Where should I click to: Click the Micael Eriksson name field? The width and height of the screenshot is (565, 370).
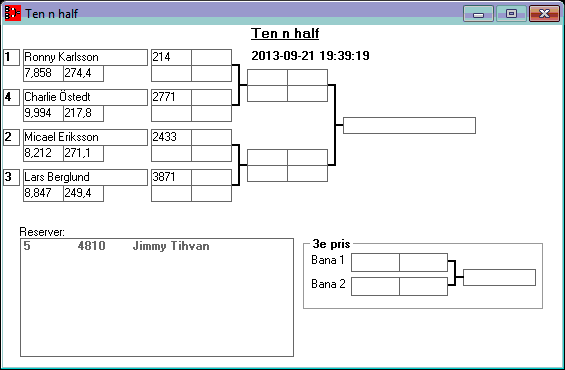click(85, 137)
